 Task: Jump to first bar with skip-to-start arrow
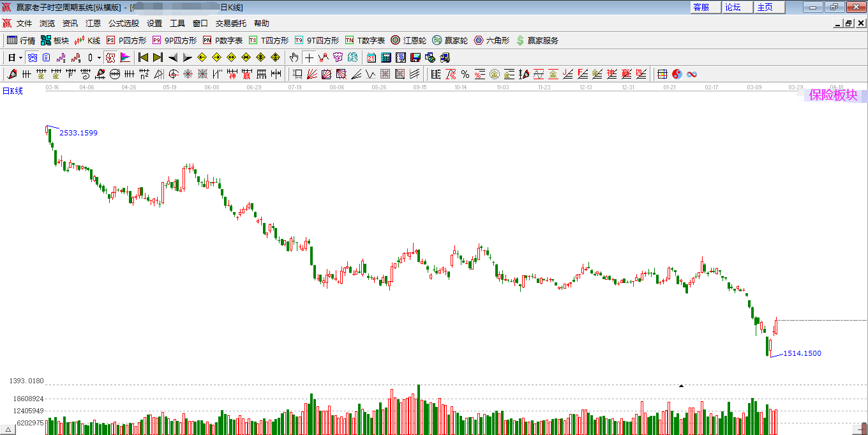tap(144, 57)
